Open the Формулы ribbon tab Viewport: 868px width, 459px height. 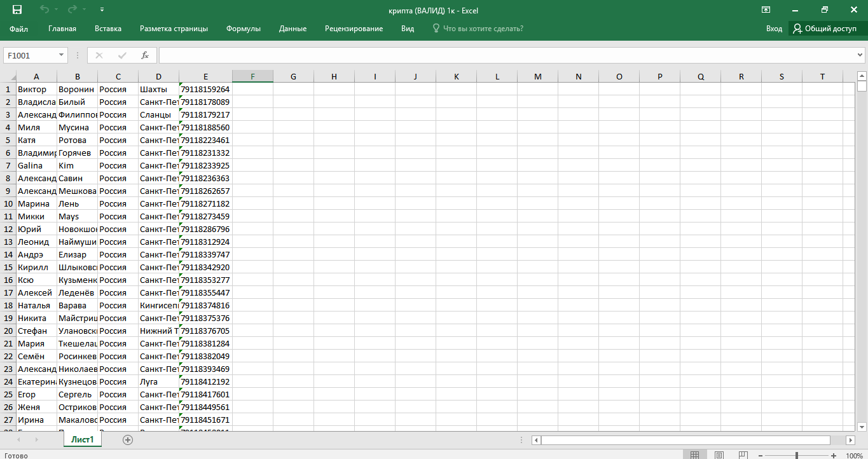244,29
